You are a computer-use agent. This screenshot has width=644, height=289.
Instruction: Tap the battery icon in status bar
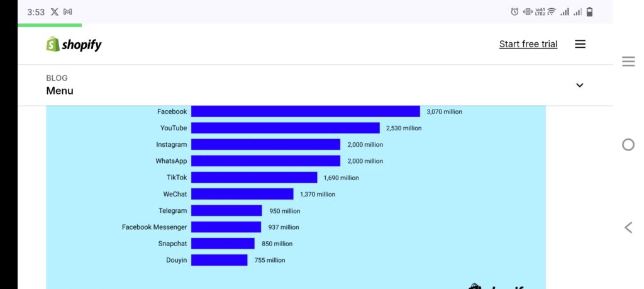[x=589, y=12]
